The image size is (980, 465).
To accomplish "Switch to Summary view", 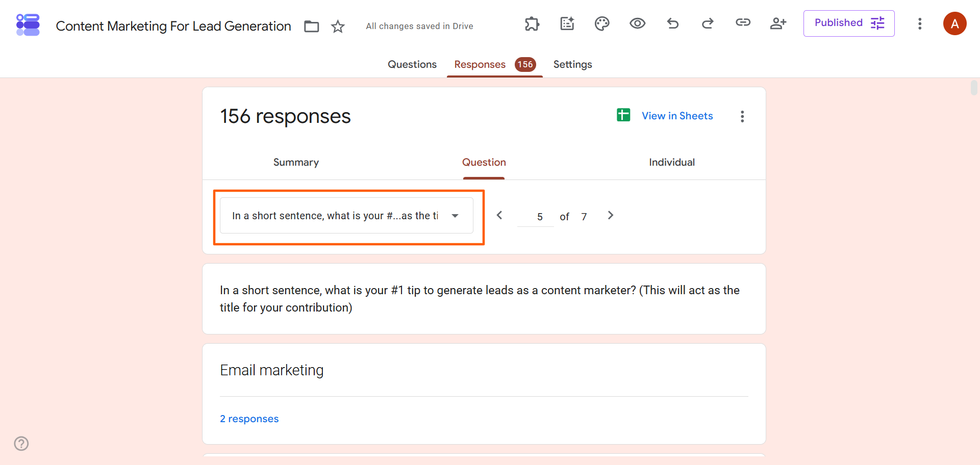I will (x=296, y=162).
